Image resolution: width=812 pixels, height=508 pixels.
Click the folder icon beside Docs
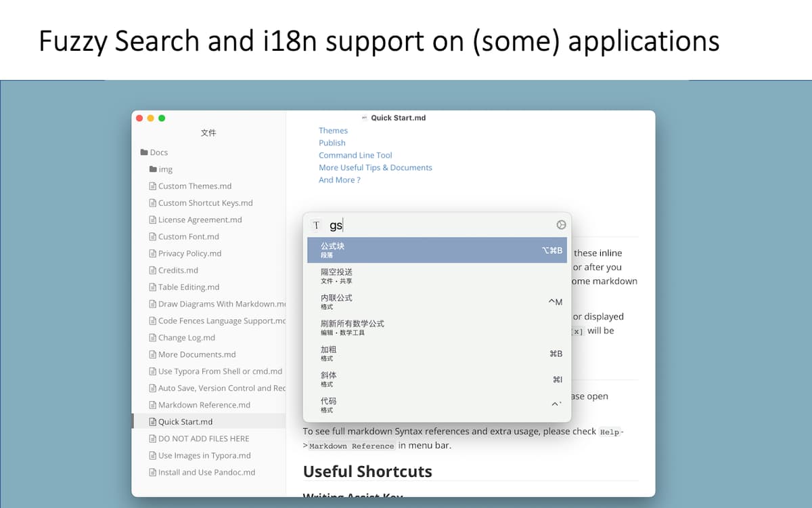pyautogui.click(x=143, y=152)
